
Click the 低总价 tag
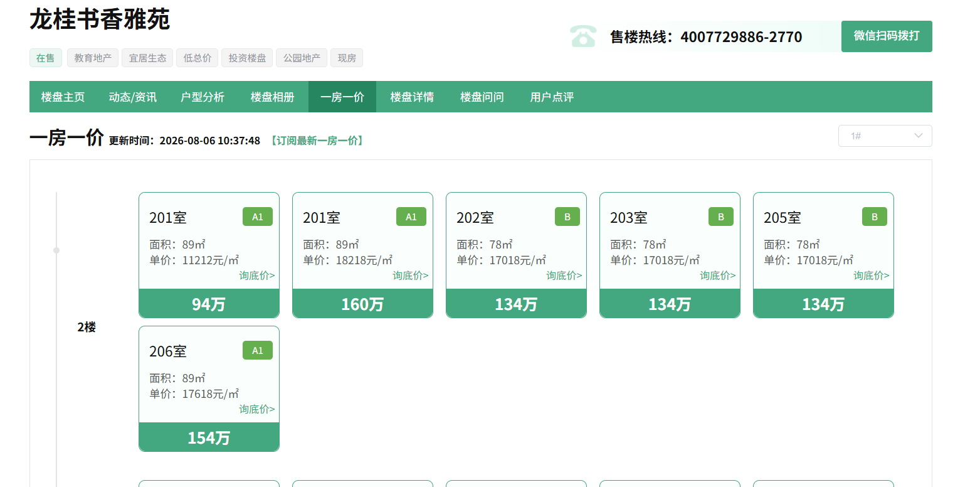[198, 58]
